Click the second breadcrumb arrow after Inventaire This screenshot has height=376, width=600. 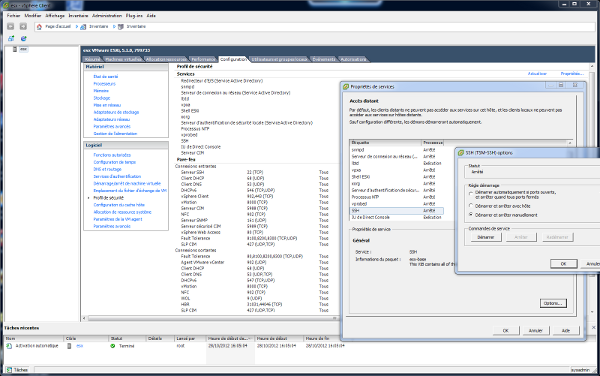[x=114, y=27]
